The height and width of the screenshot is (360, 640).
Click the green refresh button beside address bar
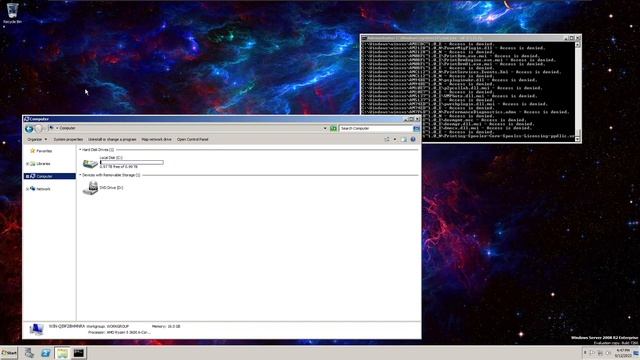[333, 129]
